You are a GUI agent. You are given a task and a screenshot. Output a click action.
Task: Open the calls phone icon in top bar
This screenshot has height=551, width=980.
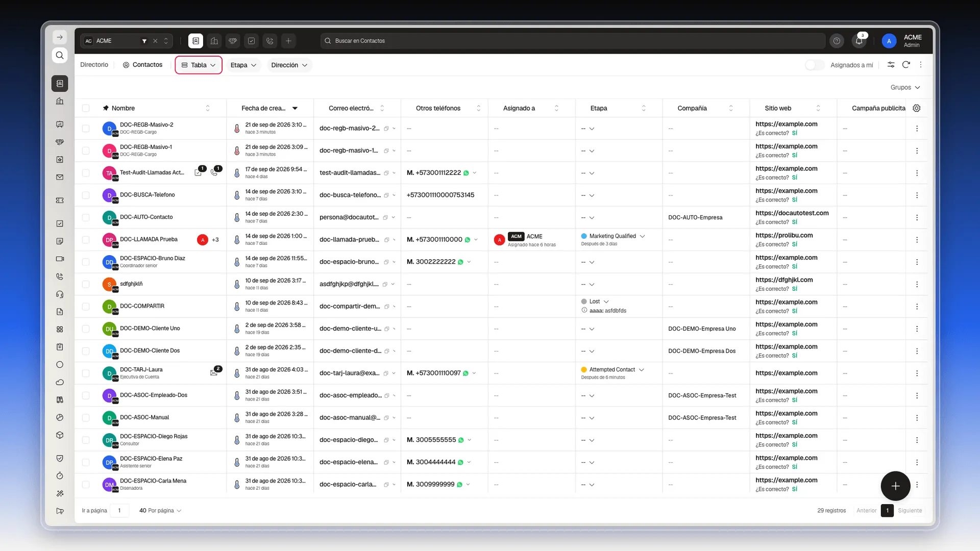click(270, 41)
